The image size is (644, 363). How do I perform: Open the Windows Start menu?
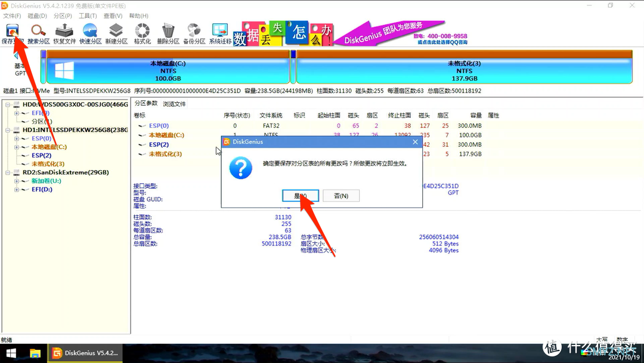(x=11, y=353)
